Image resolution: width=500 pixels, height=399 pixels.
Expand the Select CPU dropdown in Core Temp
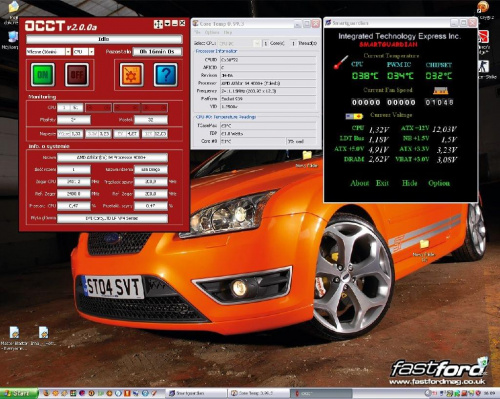[256, 43]
